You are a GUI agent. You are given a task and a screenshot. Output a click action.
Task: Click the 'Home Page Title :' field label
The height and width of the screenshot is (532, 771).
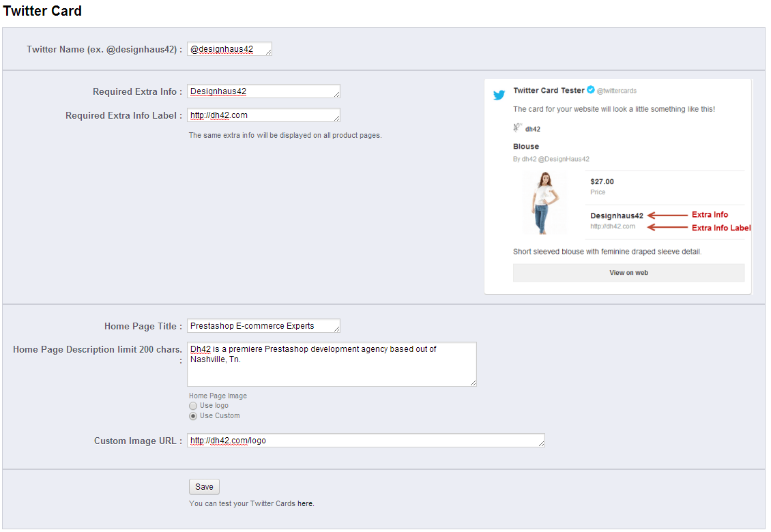tap(143, 327)
